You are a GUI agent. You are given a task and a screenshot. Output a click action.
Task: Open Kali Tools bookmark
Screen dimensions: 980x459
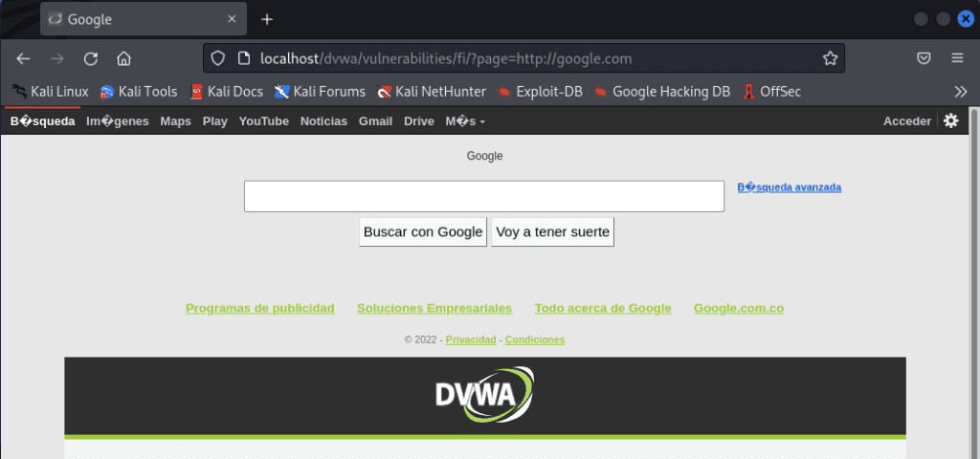[x=139, y=92]
